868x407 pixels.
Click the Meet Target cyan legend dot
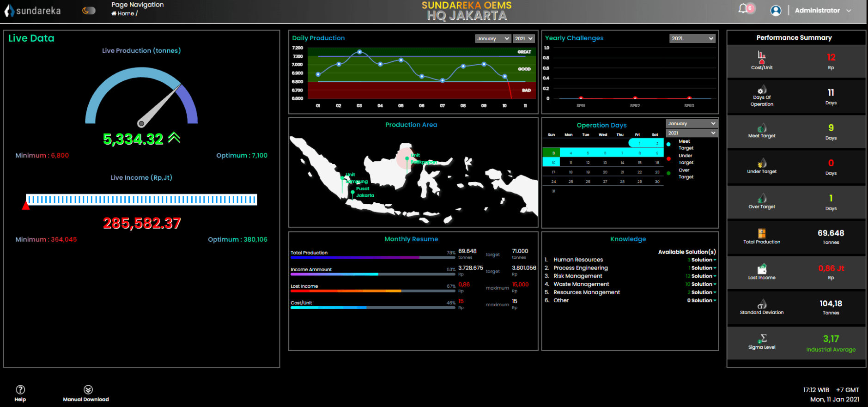pyautogui.click(x=668, y=145)
